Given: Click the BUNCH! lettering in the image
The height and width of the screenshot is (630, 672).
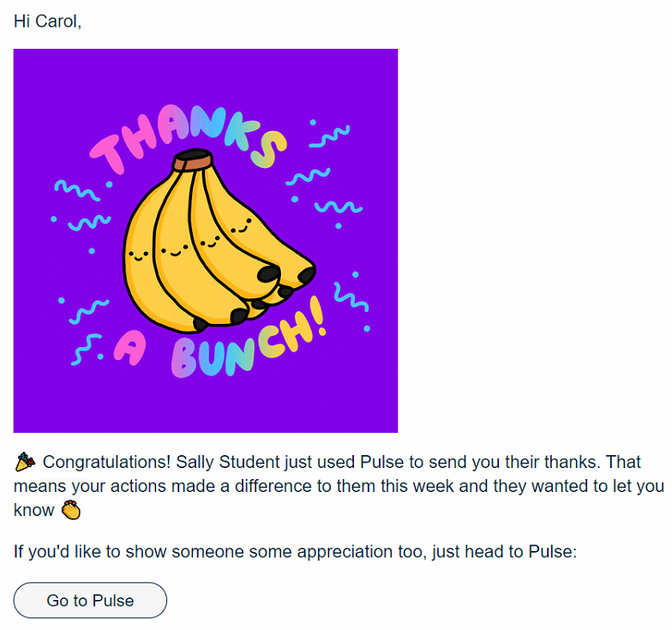Looking at the screenshot, I should tap(249, 339).
